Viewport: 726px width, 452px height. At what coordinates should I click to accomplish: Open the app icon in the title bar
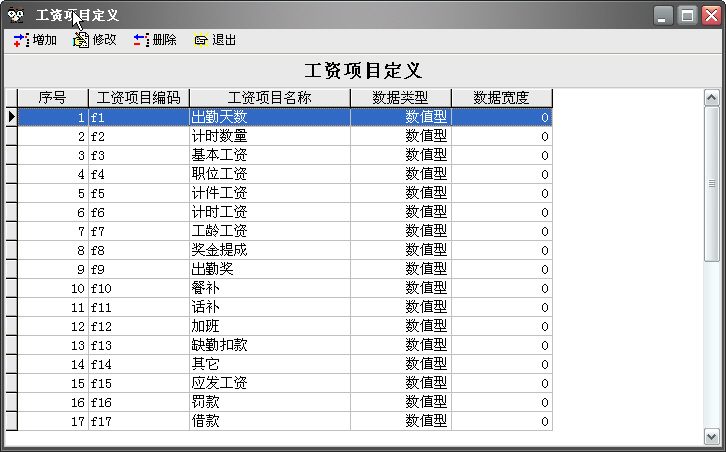click(x=16, y=15)
